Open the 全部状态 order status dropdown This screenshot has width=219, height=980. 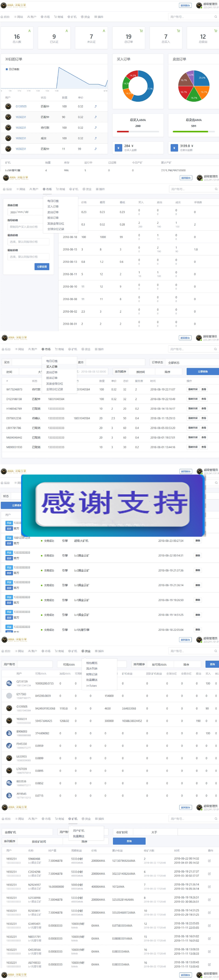(192, 362)
